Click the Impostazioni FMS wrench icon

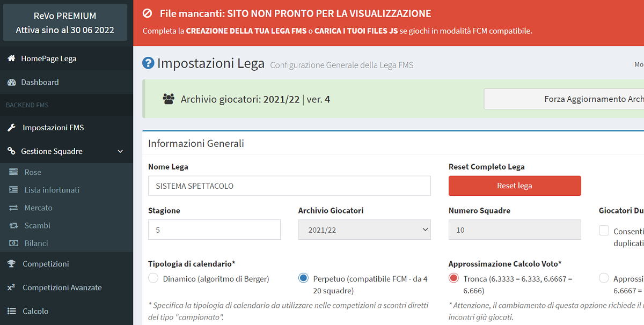click(11, 128)
